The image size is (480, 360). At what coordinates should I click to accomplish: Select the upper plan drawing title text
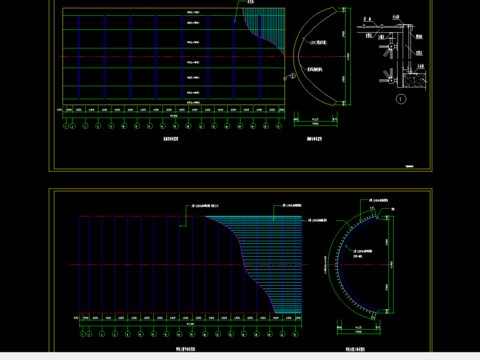(x=171, y=139)
